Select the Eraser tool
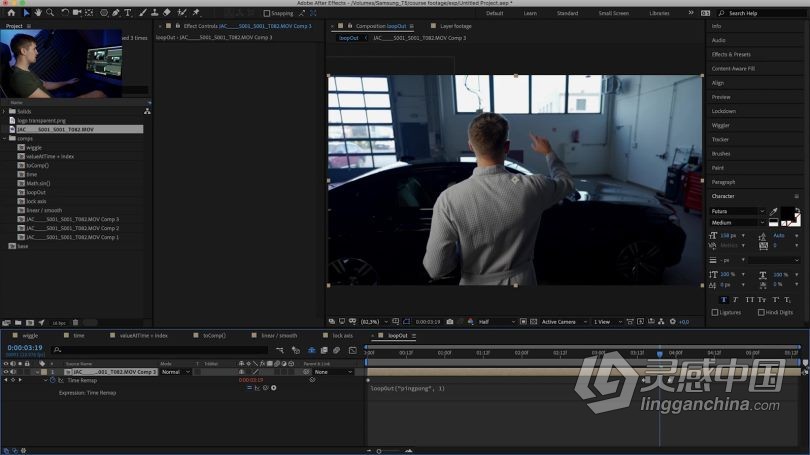 coord(167,12)
